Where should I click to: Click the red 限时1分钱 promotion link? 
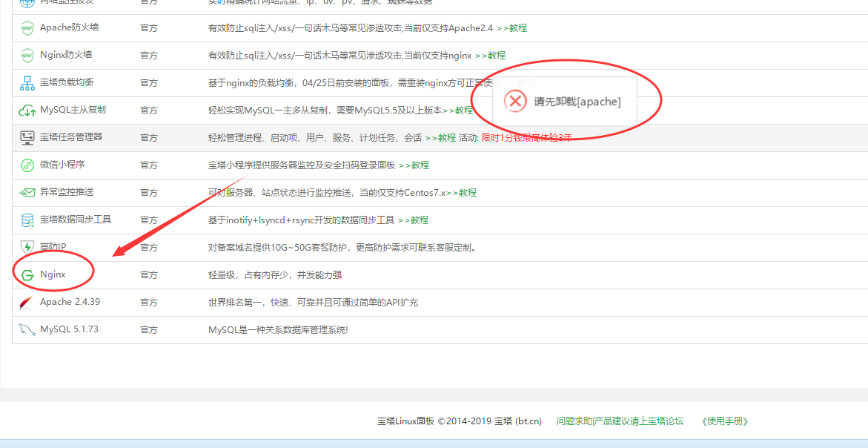pos(526,138)
